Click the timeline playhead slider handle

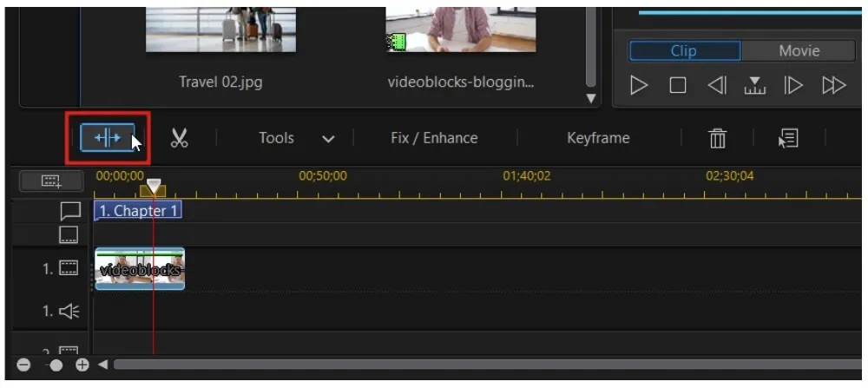point(153,187)
